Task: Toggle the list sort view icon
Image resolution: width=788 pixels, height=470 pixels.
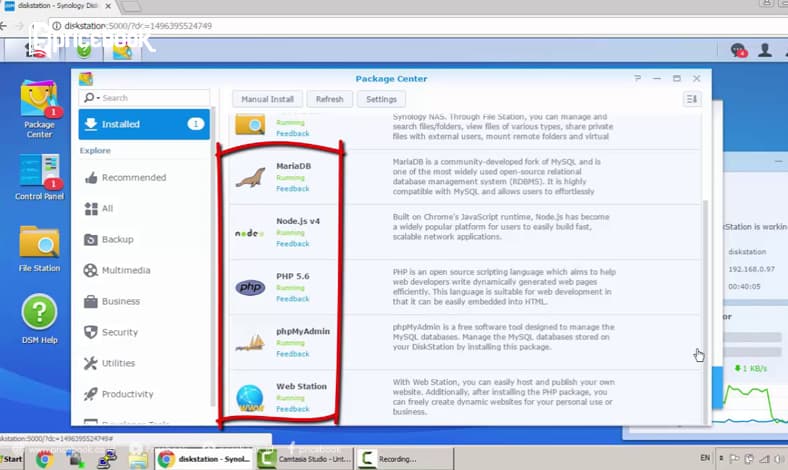Action: [692, 99]
